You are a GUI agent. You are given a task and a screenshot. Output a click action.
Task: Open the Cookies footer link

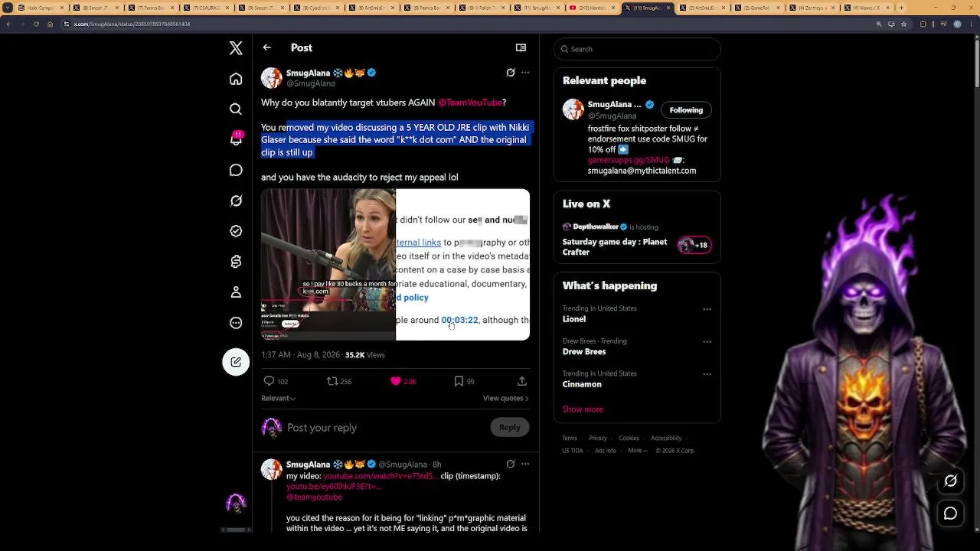(629, 439)
